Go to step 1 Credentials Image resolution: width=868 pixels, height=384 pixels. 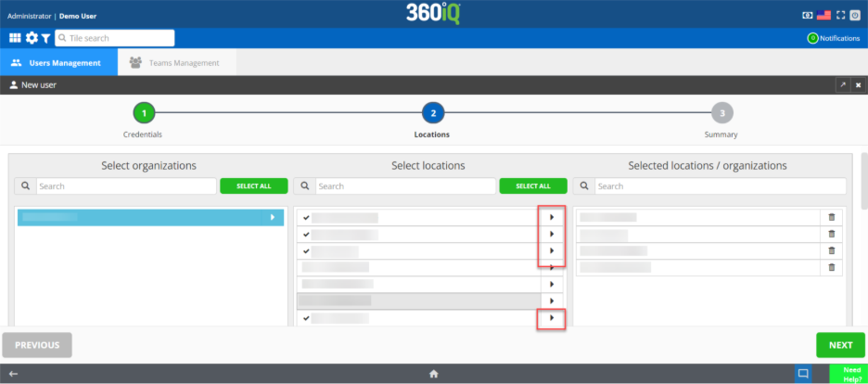(x=143, y=113)
